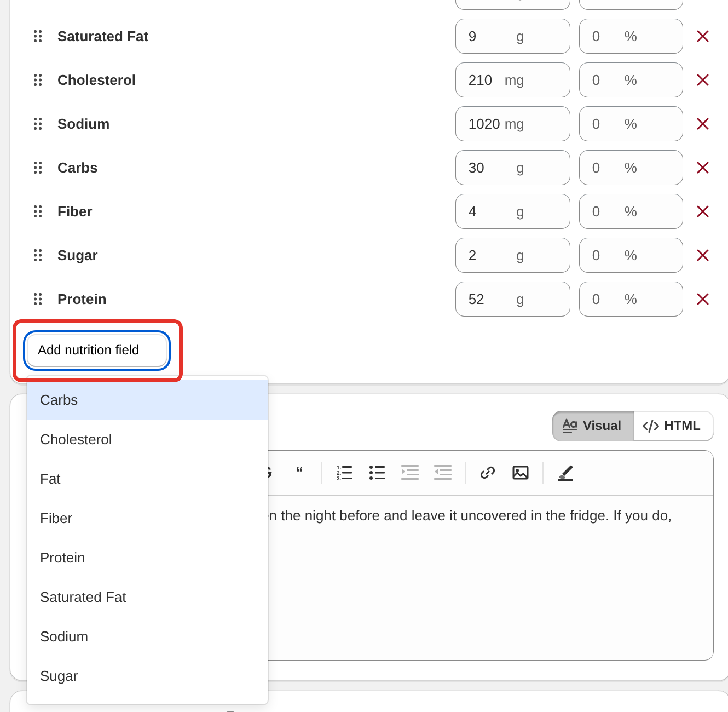The height and width of the screenshot is (712, 728).
Task: Click the Protein row label
Action: coord(82,299)
